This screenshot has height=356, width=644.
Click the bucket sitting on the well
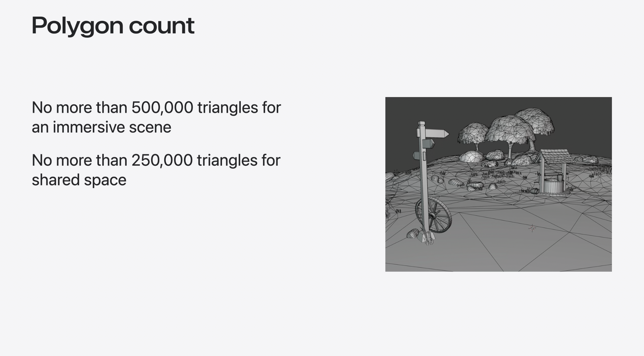tap(560, 177)
